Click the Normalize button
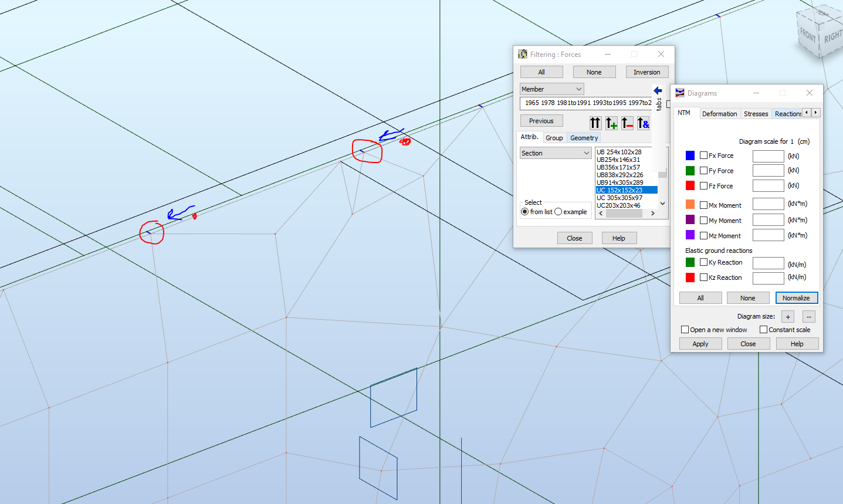Screen dimensions: 843x504 tap(796, 297)
